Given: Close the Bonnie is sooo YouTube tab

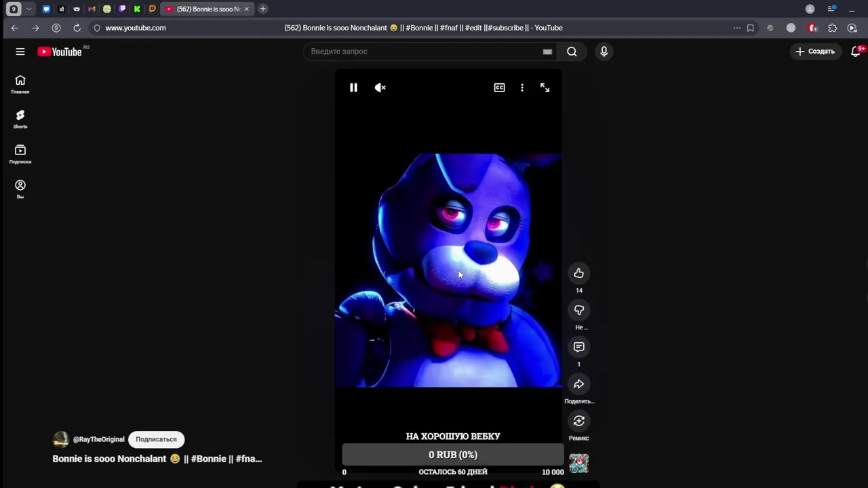Looking at the screenshot, I should tap(247, 9).
